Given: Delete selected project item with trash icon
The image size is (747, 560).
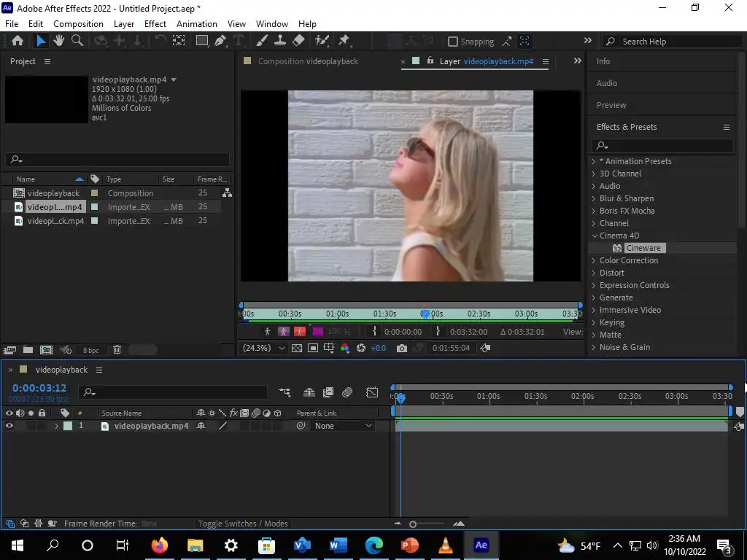Looking at the screenshot, I should [x=117, y=350].
